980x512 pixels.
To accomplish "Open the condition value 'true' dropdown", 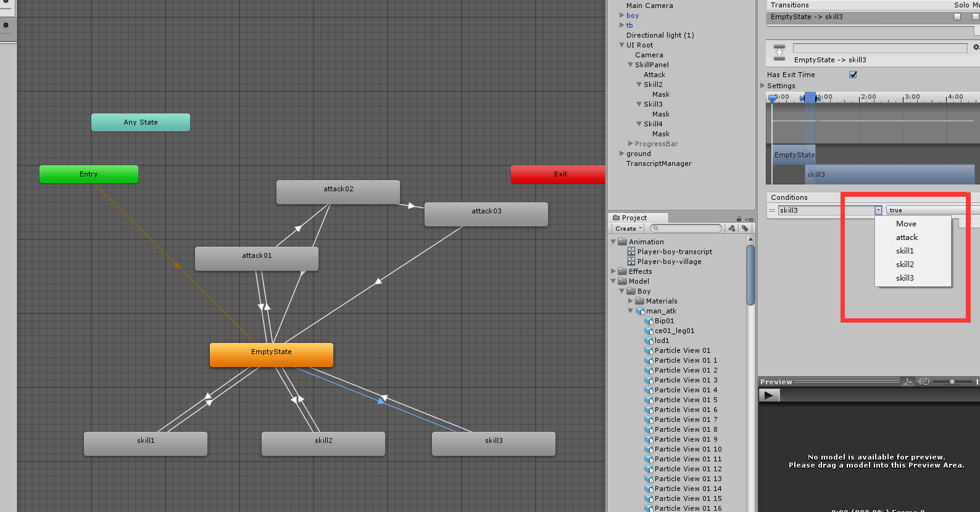I will click(x=933, y=210).
